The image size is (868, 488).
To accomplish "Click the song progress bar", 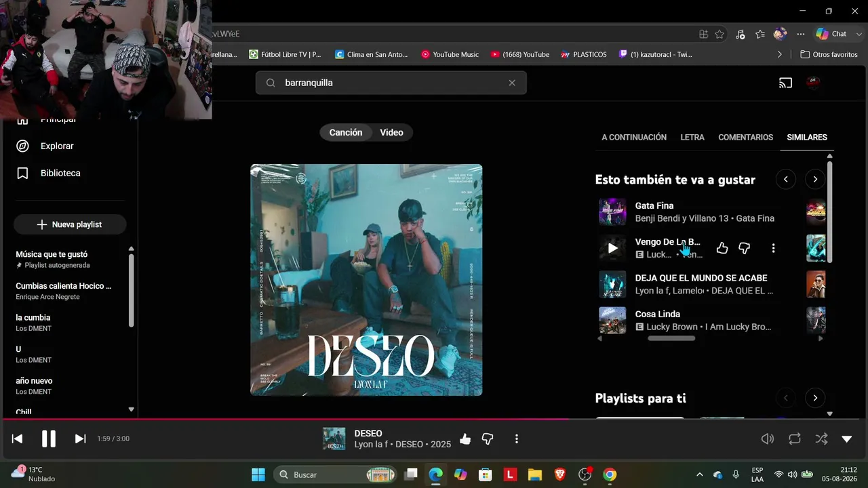I will [434, 419].
